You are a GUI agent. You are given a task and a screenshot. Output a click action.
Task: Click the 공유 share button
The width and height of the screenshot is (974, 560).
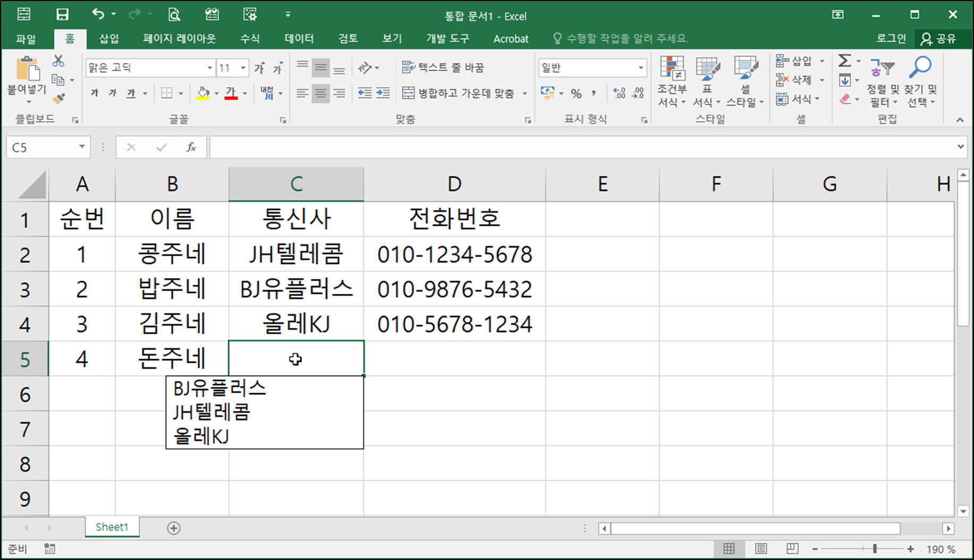pyautogui.click(x=939, y=39)
